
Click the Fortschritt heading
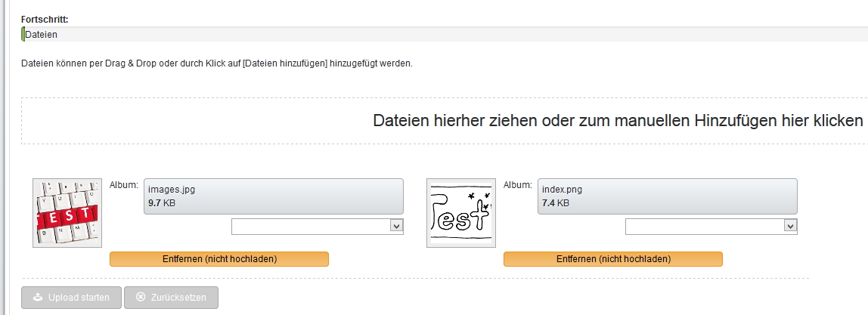click(45, 19)
